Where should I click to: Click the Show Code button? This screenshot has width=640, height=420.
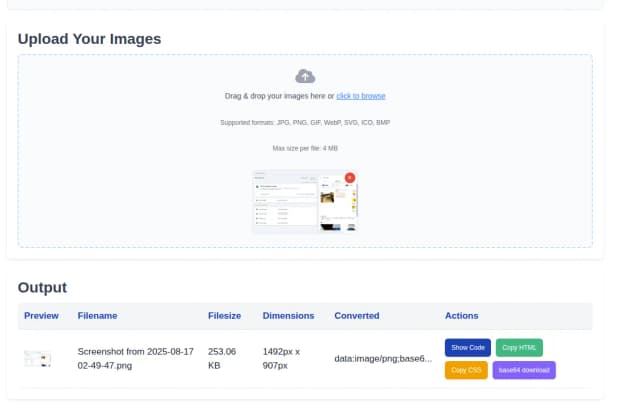tap(468, 348)
